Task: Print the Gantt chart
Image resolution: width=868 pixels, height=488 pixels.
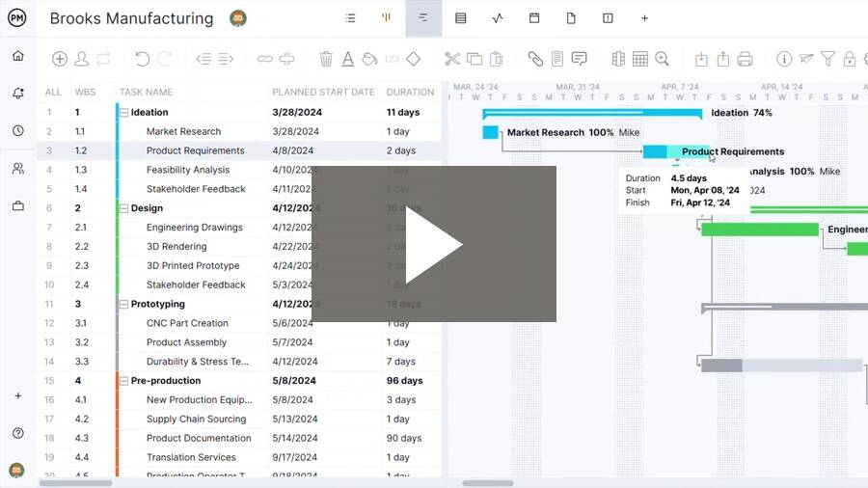Action: [746, 59]
